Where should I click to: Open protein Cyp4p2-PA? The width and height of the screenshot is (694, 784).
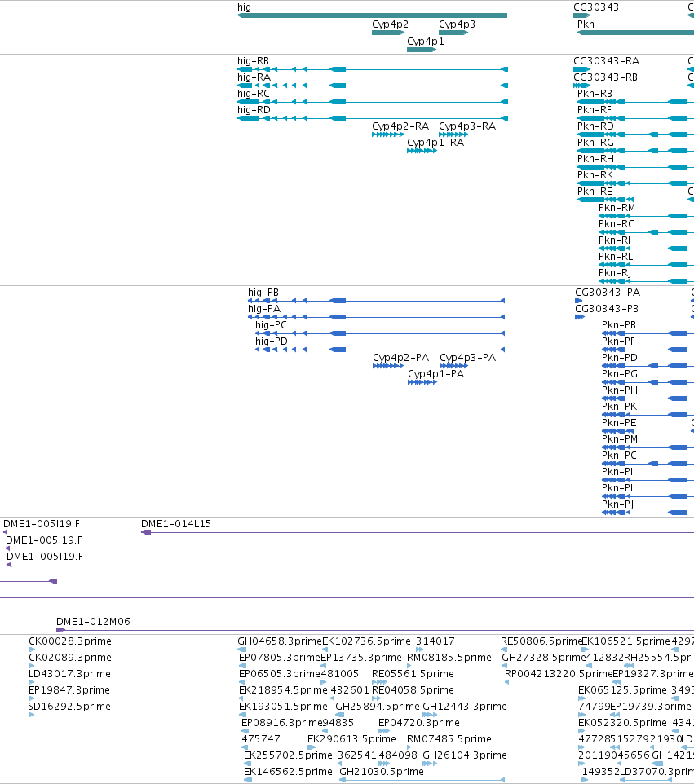click(x=400, y=358)
